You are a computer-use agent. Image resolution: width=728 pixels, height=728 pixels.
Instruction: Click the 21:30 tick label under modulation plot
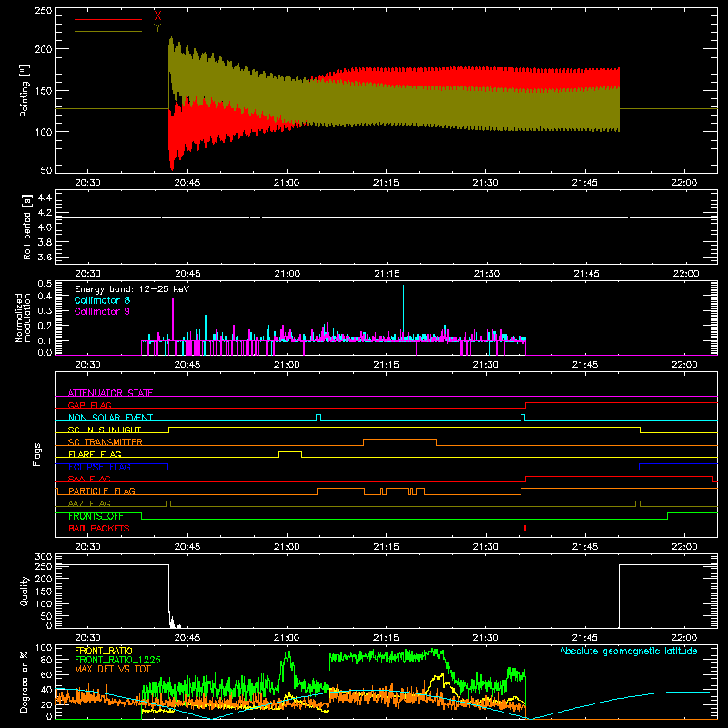coord(486,365)
